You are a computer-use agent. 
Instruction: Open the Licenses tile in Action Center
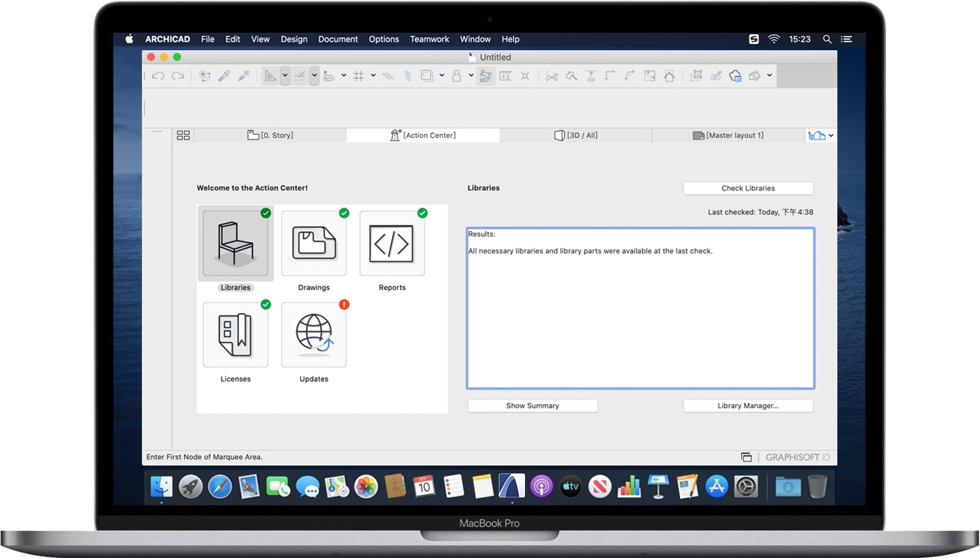pos(235,335)
